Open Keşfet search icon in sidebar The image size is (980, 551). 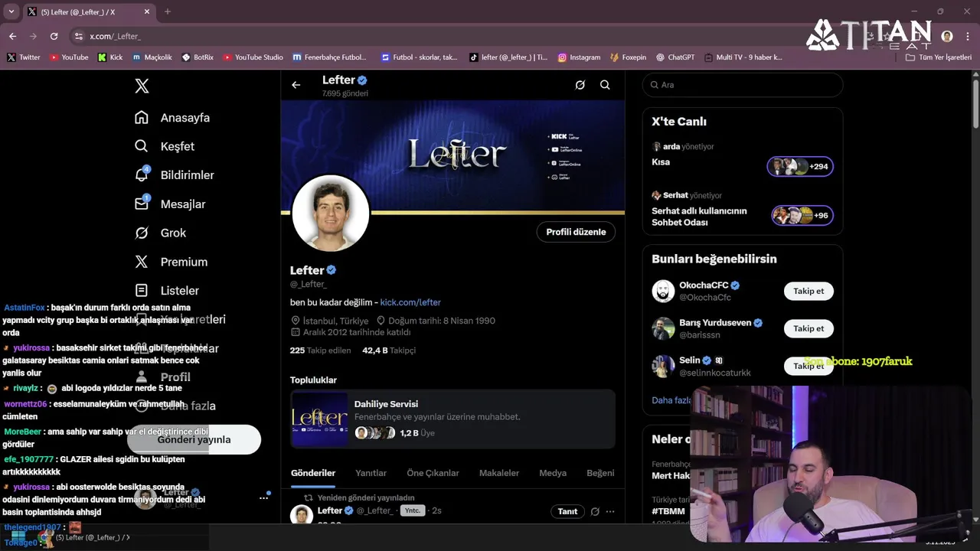(142, 146)
